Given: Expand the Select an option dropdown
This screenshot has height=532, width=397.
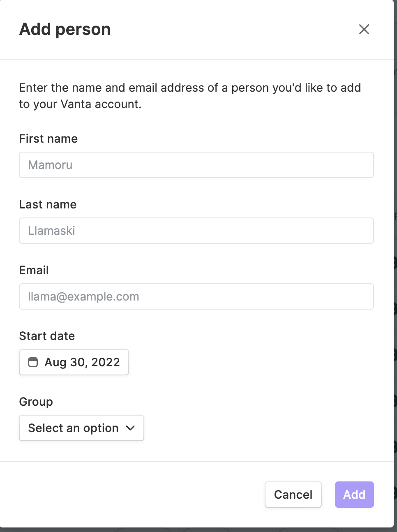Looking at the screenshot, I should point(81,428).
